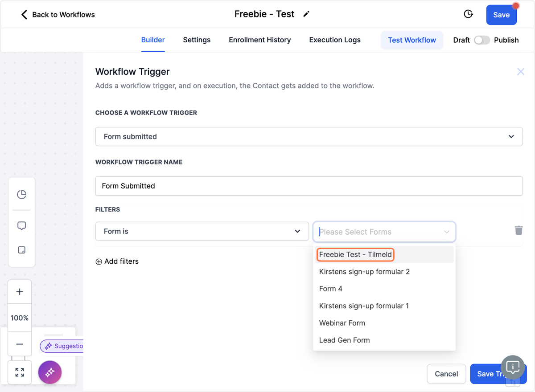This screenshot has height=392, width=535.
Task: Select Freebie Test - Tilmeld option
Action: click(x=384, y=255)
